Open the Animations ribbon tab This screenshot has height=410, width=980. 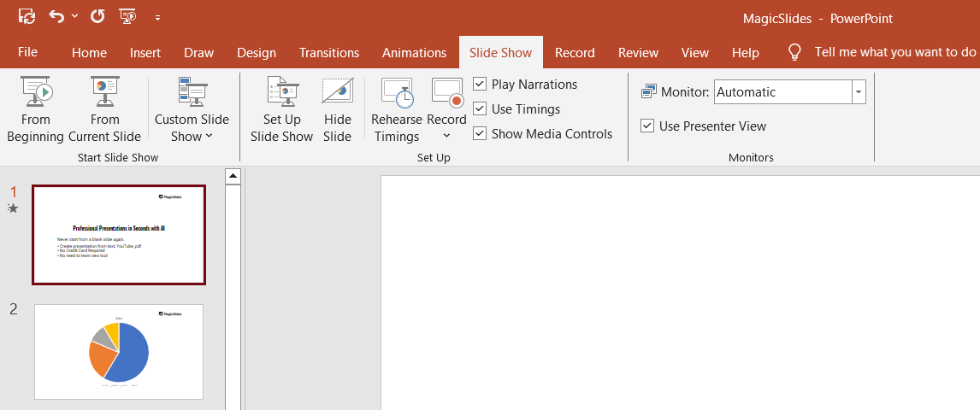pos(414,53)
